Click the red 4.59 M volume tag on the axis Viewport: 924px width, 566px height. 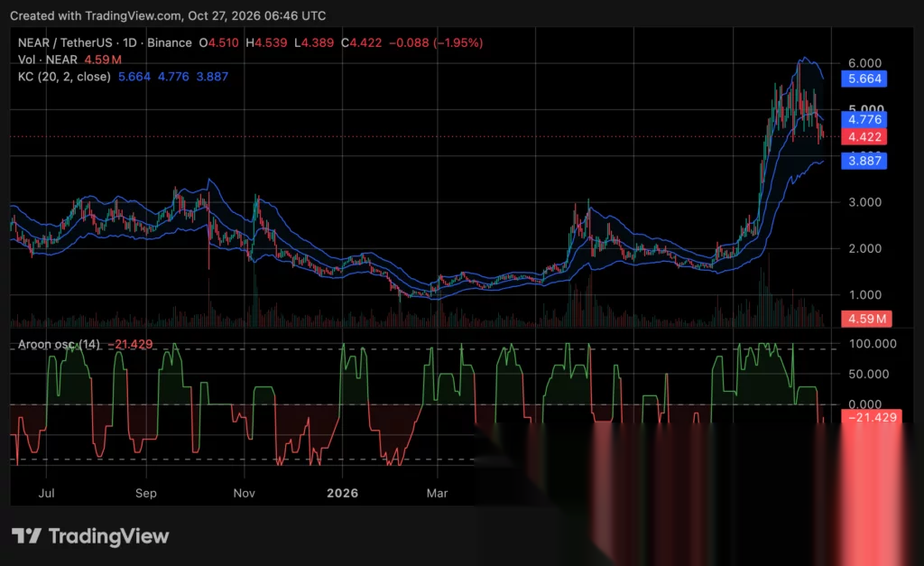pyautogui.click(x=866, y=319)
